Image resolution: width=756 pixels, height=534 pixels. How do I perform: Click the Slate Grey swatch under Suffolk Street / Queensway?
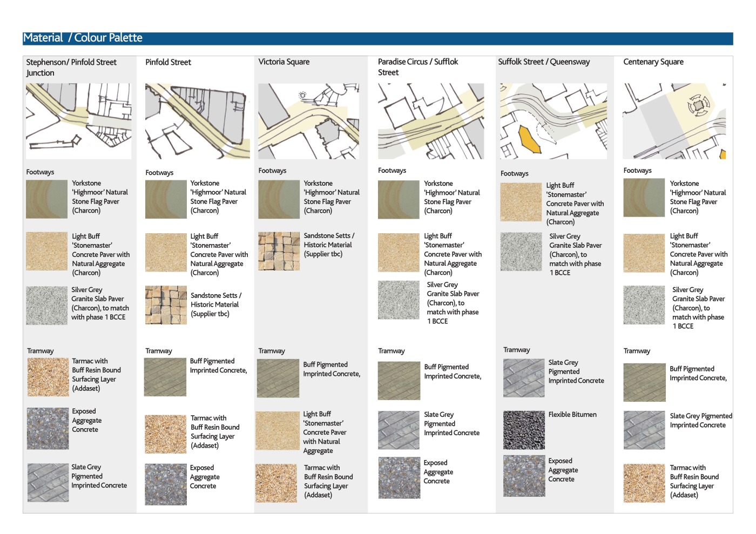[524, 378]
